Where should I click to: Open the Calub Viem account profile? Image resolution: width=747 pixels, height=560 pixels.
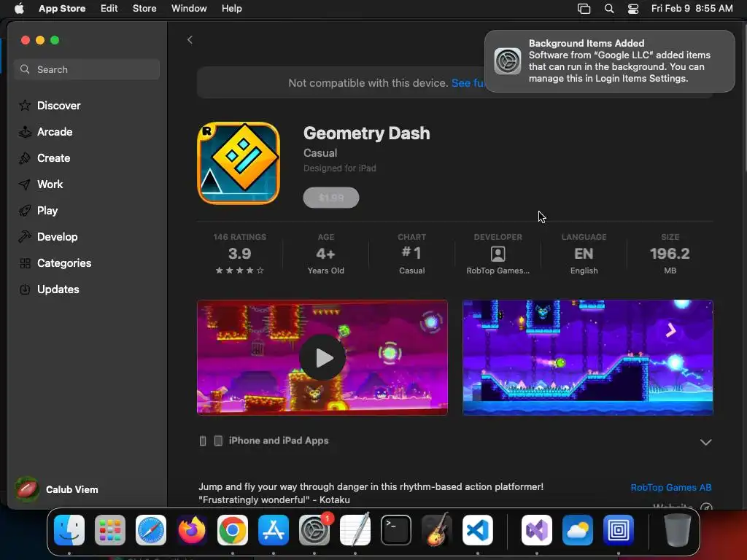pyautogui.click(x=57, y=489)
